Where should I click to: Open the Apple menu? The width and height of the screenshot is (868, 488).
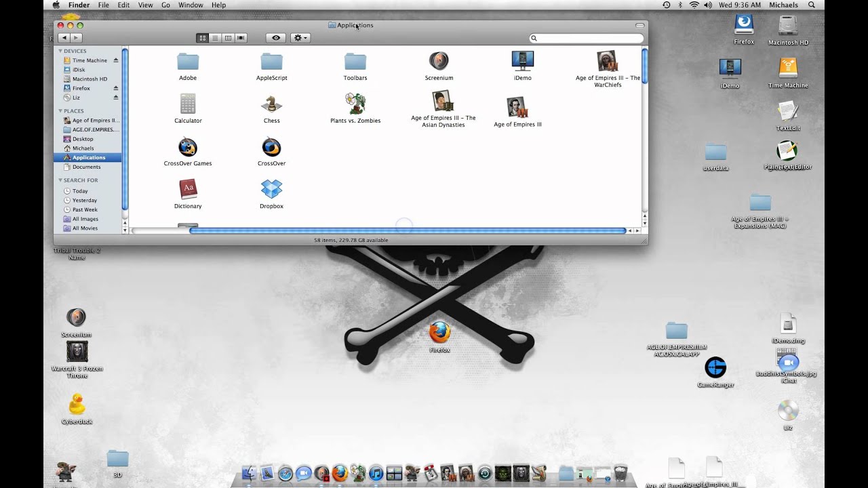click(56, 5)
